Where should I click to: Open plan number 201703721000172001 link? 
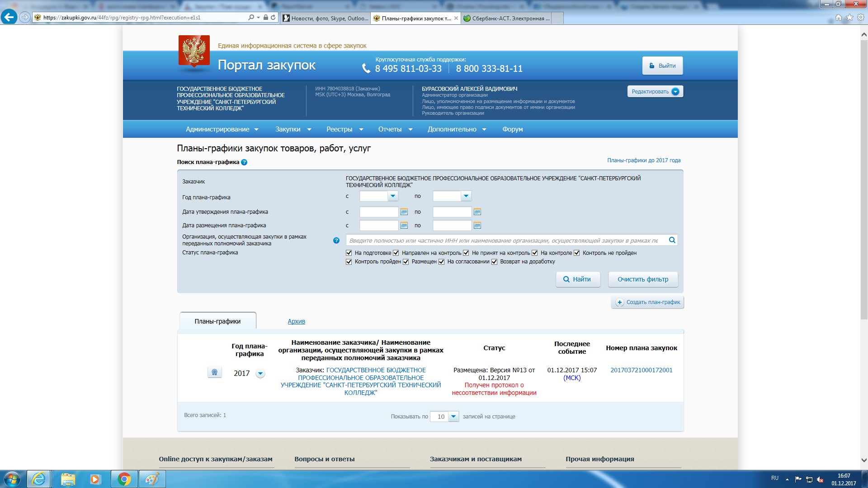click(641, 370)
